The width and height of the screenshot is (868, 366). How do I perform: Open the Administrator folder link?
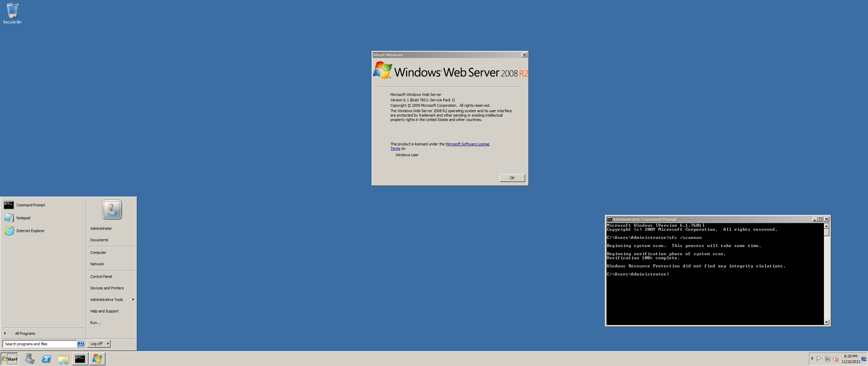tap(101, 228)
